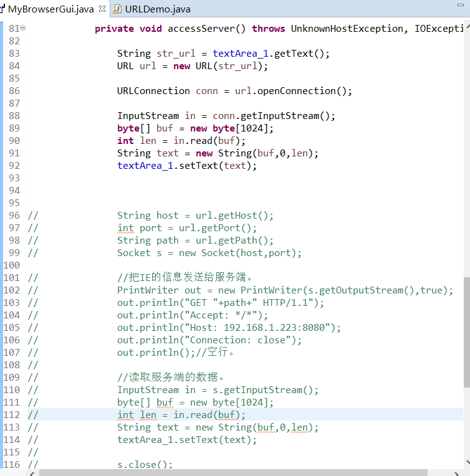This screenshot has height=476, width=470.
Task: Click 'getInputStream()' on line 88
Action: [285, 116]
